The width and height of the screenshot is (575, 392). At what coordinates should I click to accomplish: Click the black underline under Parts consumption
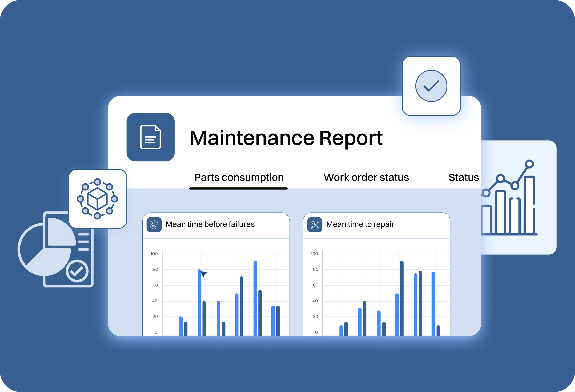pos(238,188)
